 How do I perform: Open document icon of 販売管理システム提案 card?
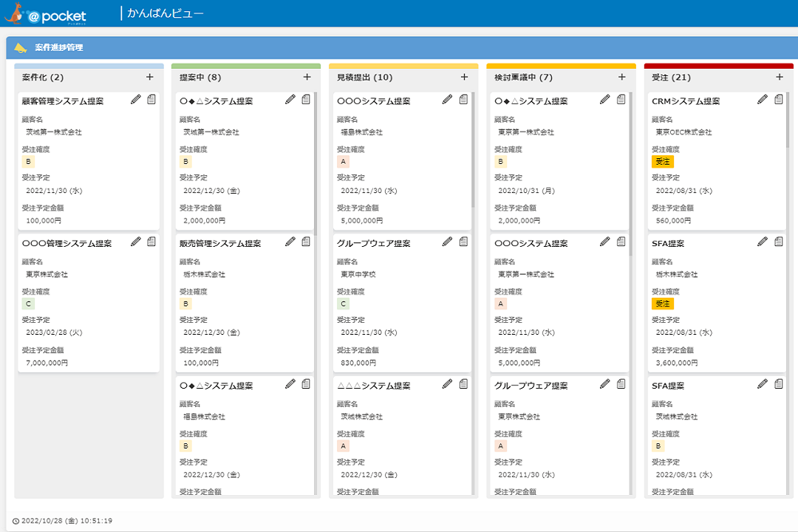(306, 242)
